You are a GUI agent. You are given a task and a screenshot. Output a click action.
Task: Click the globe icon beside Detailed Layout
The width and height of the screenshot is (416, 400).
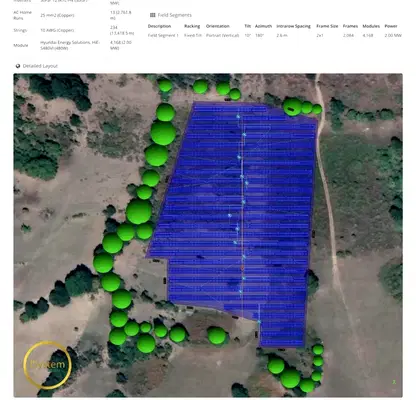pos(18,66)
